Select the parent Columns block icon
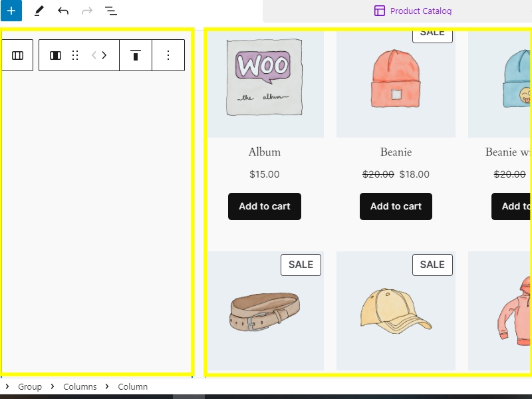The image size is (532, 399). tap(18, 55)
